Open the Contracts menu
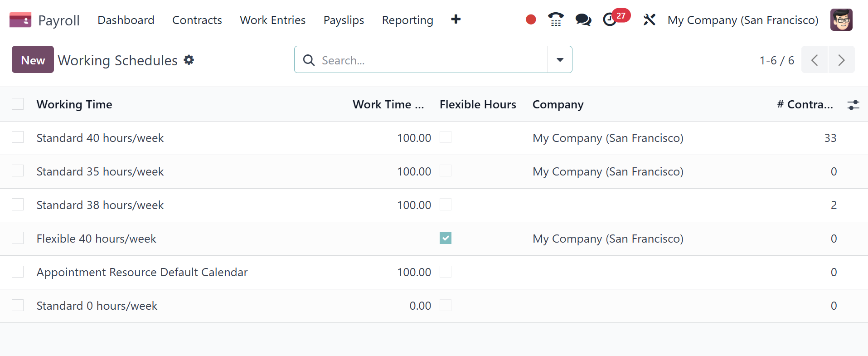This screenshot has width=868, height=356. point(197,20)
